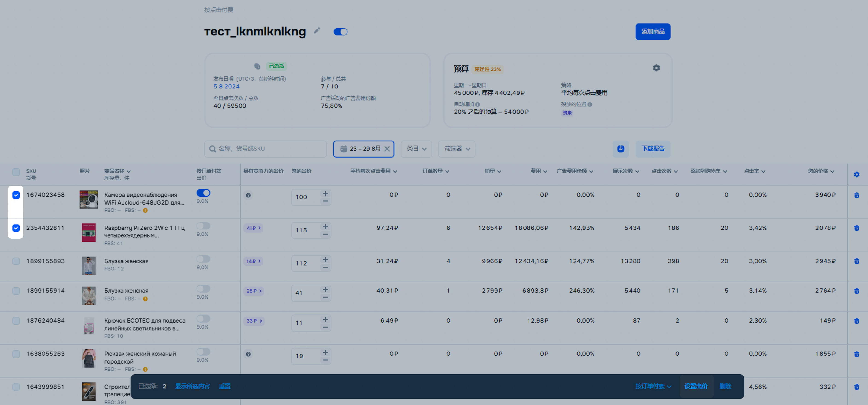Toggle the campaign active switch next to the title
Viewport: 868px width, 405px height.
pyautogui.click(x=340, y=32)
